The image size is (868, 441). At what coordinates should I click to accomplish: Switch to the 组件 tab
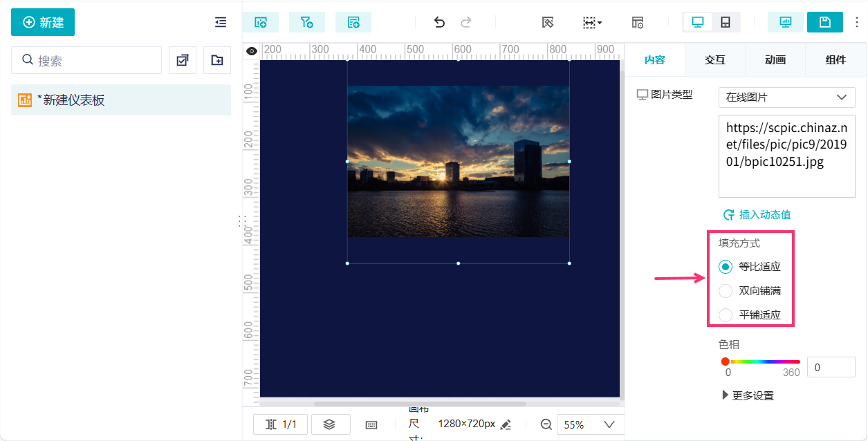(835, 59)
